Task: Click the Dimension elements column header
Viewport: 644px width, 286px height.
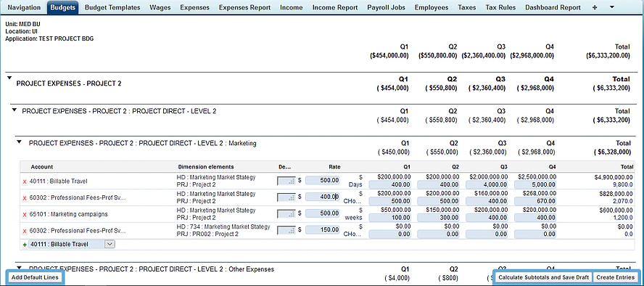Action: (x=206, y=167)
